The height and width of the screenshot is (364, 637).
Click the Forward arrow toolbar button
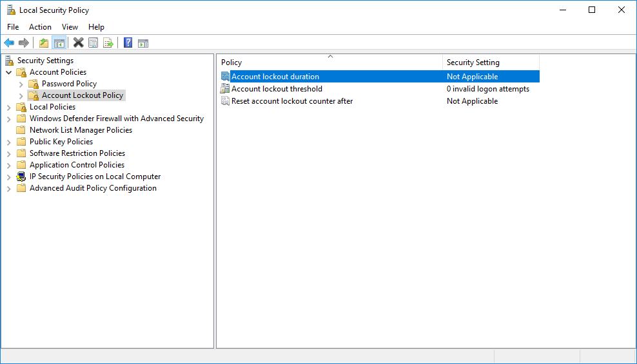[x=24, y=43]
